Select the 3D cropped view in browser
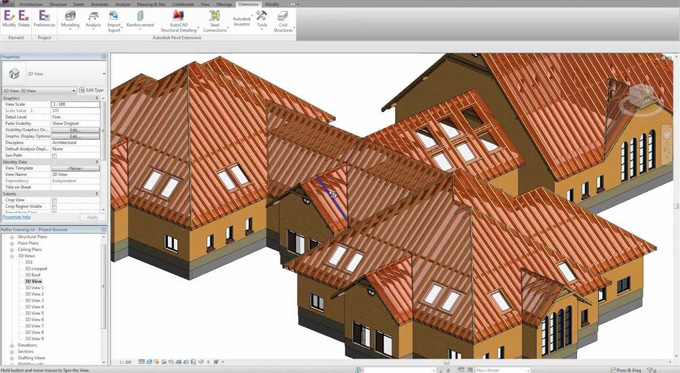The image size is (680, 373). [x=36, y=269]
